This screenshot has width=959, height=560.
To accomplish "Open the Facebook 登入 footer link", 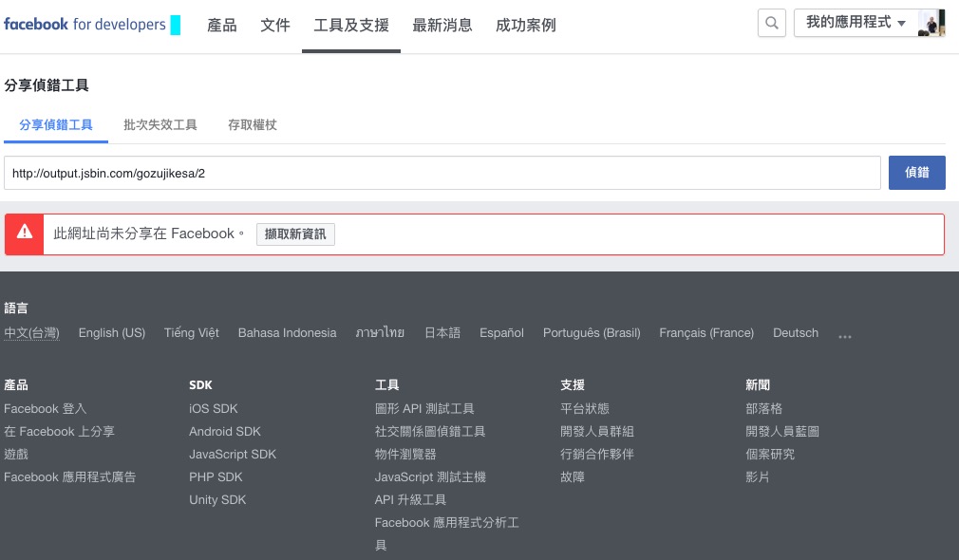I will pyautogui.click(x=46, y=408).
